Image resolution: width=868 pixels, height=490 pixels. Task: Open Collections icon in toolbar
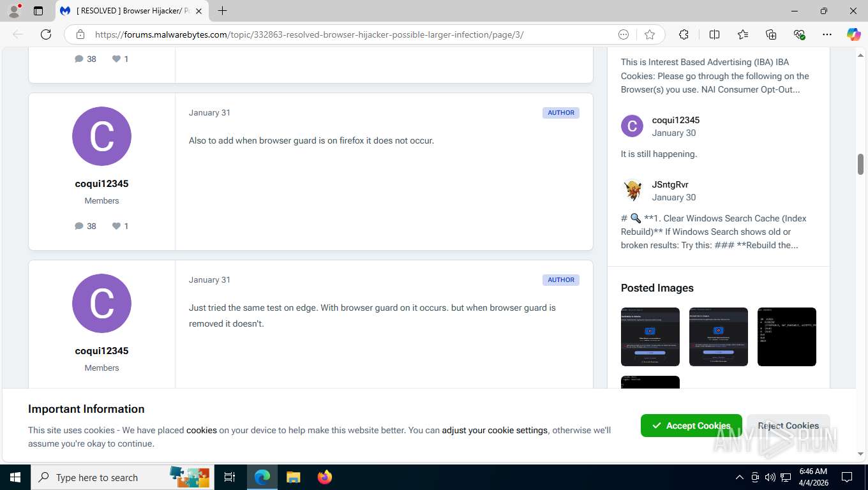click(x=771, y=34)
